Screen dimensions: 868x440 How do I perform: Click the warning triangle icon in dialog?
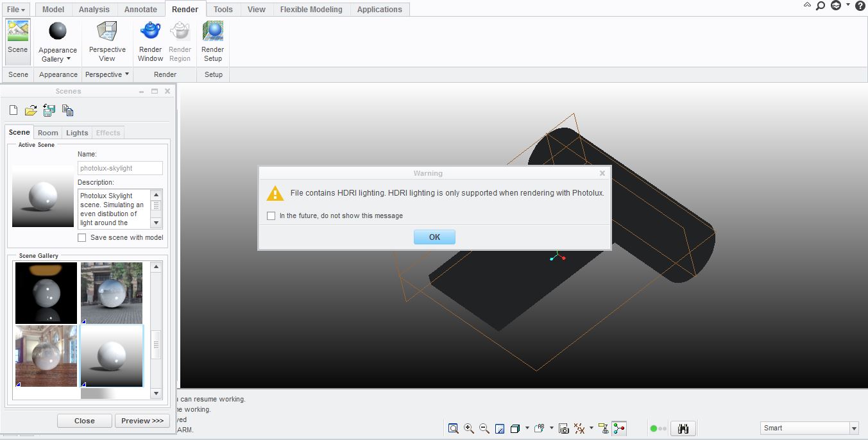point(275,193)
